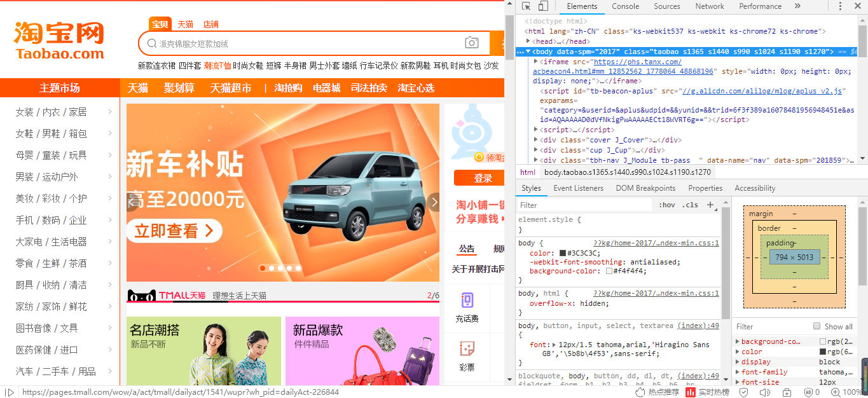Click the #3C3C3C color swatch
Viewport: 868px width, 398px height.
[563, 253]
